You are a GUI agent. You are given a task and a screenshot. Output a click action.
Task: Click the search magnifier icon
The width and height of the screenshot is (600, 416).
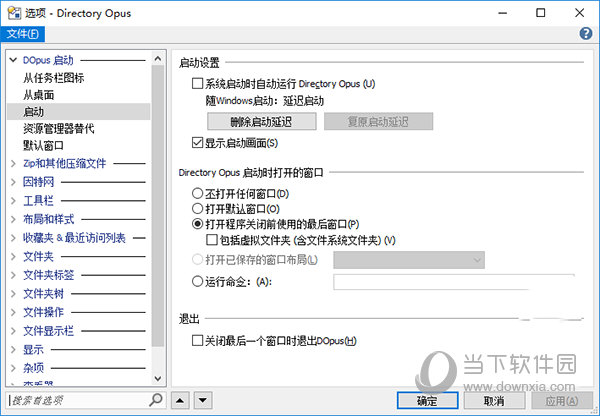point(156,400)
